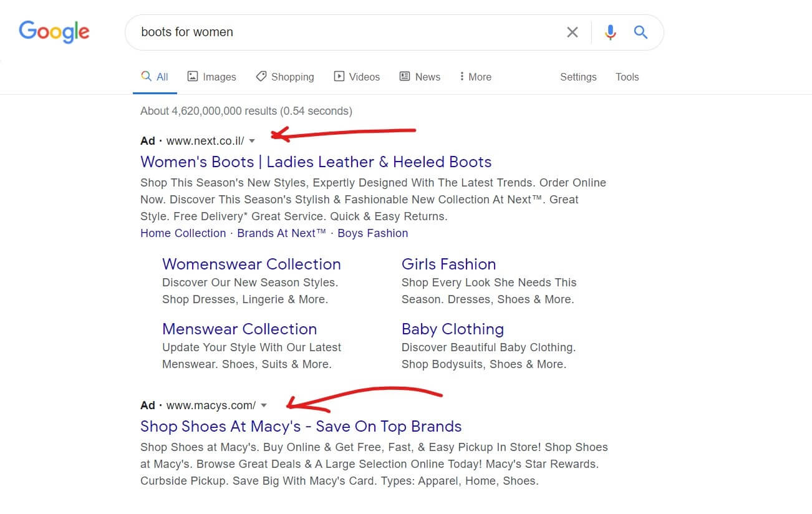
Task: Switch to the Images tab
Action: 211,77
